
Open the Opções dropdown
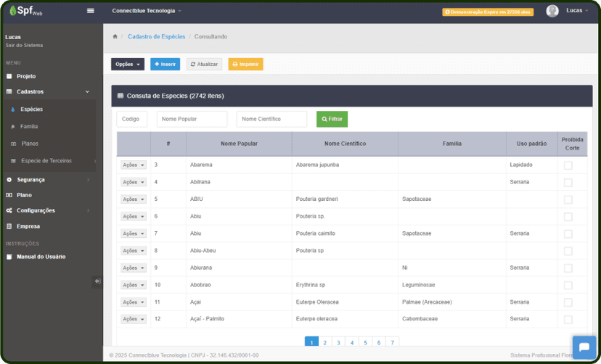click(128, 64)
